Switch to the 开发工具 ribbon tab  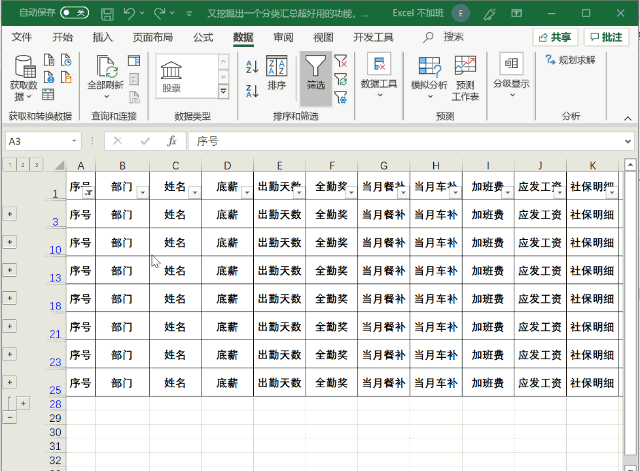point(373,37)
